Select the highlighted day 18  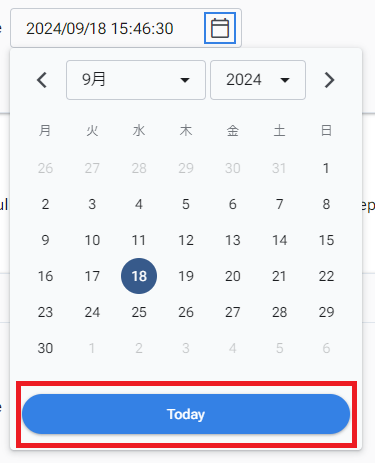coord(139,276)
